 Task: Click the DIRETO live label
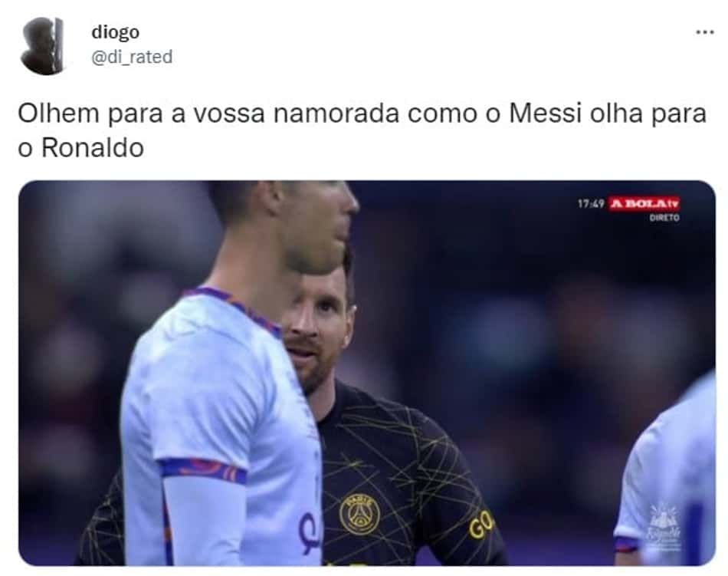tap(664, 217)
